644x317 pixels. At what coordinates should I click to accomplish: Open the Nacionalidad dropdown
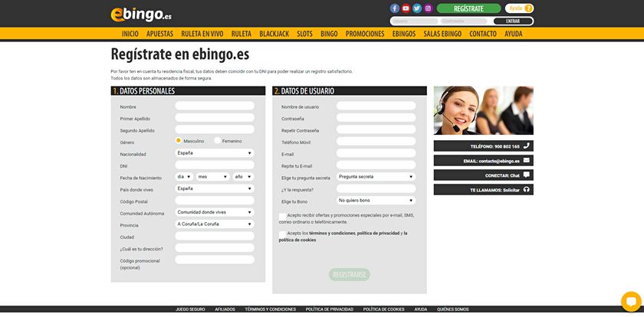point(215,153)
